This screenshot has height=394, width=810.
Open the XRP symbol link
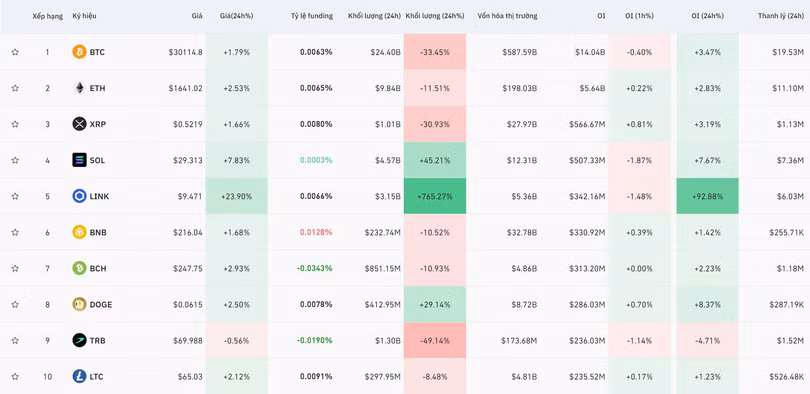[98, 124]
